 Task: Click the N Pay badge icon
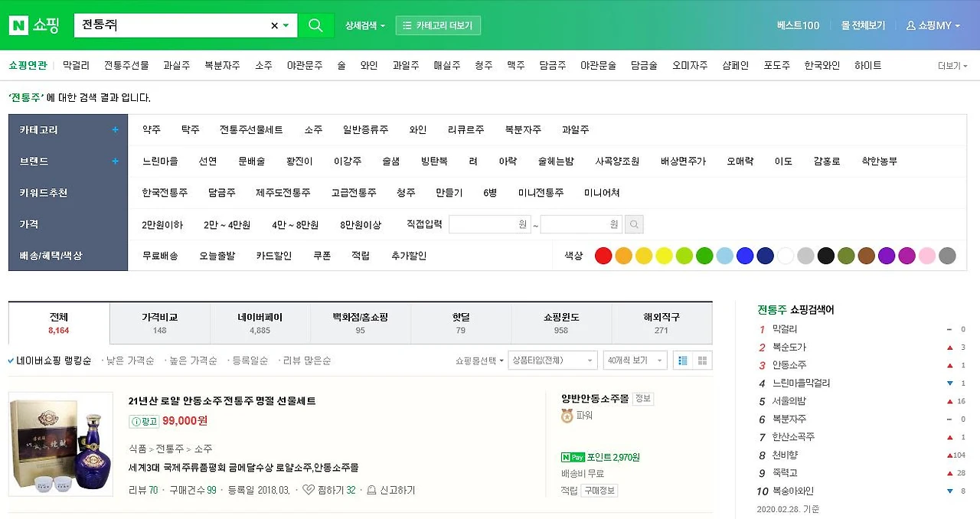coord(573,458)
